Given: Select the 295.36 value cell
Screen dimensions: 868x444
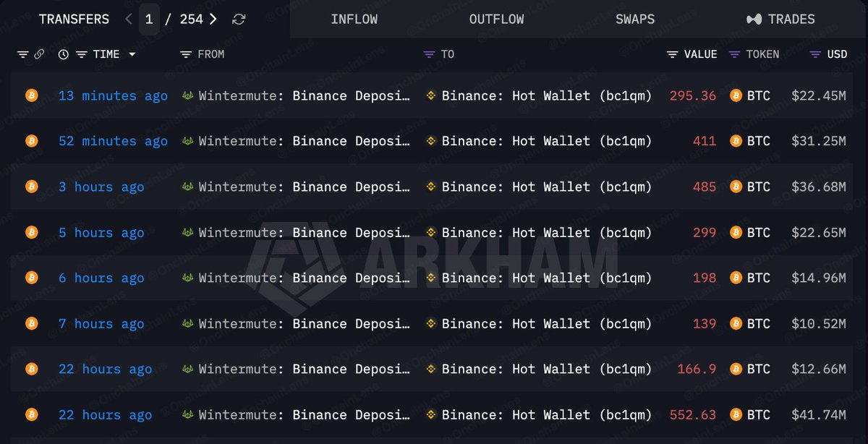Looking at the screenshot, I should click(x=693, y=95).
